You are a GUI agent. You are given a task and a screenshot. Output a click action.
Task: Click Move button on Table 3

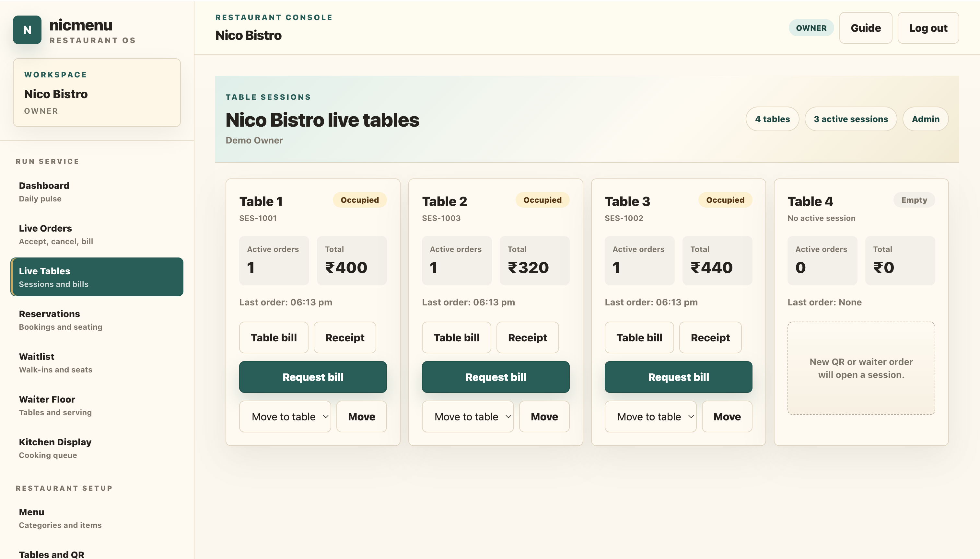coord(727,416)
